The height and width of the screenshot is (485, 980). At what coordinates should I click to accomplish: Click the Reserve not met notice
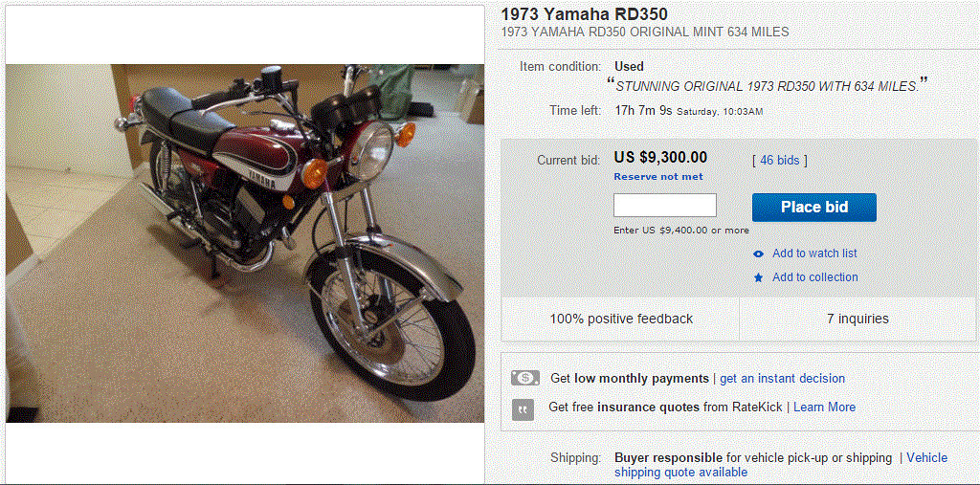(657, 177)
